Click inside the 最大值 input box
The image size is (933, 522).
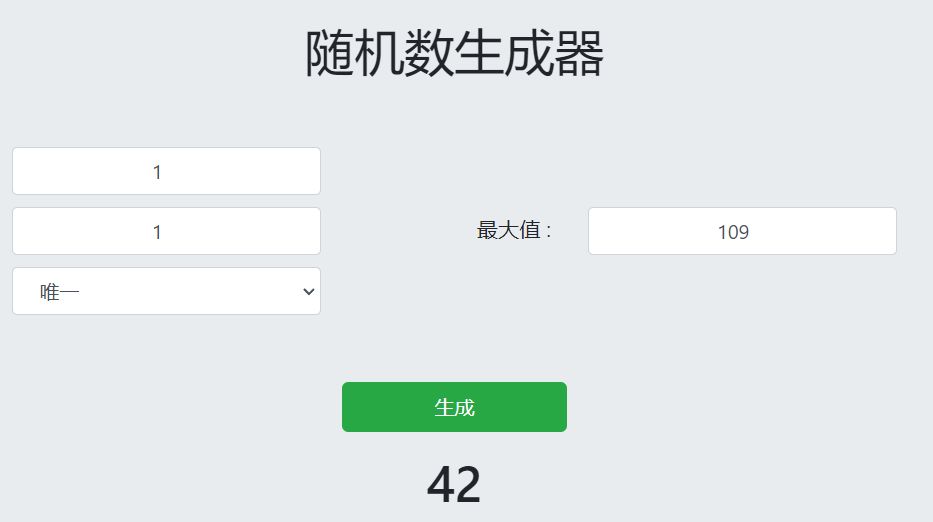click(x=741, y=231)
